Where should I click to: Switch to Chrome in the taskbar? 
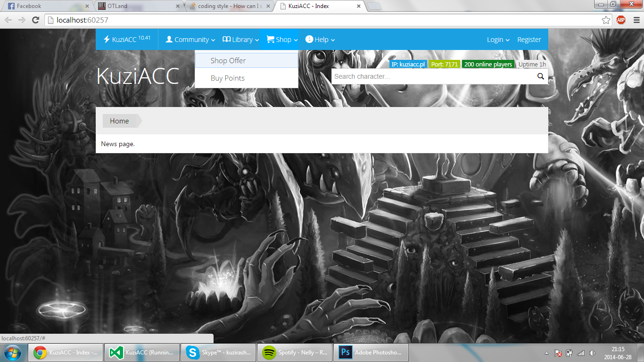66,352
